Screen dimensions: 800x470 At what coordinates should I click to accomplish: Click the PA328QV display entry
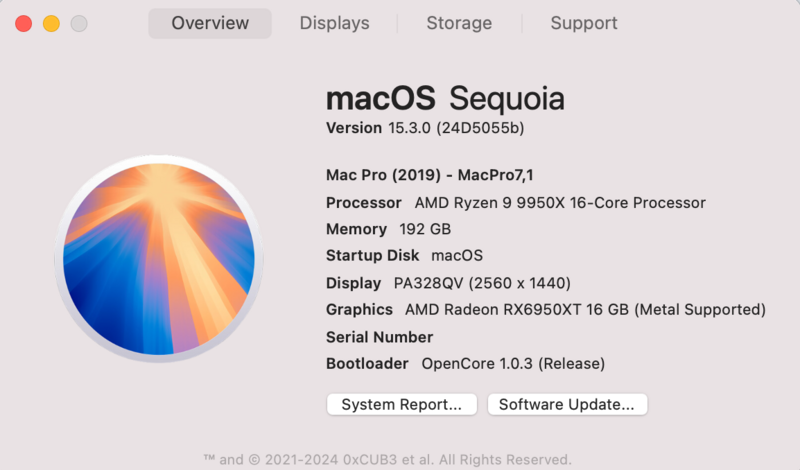click(x=482, y=283)
